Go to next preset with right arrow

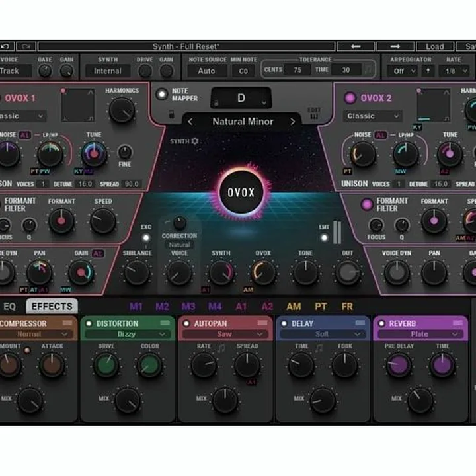(x=395, y=46)
